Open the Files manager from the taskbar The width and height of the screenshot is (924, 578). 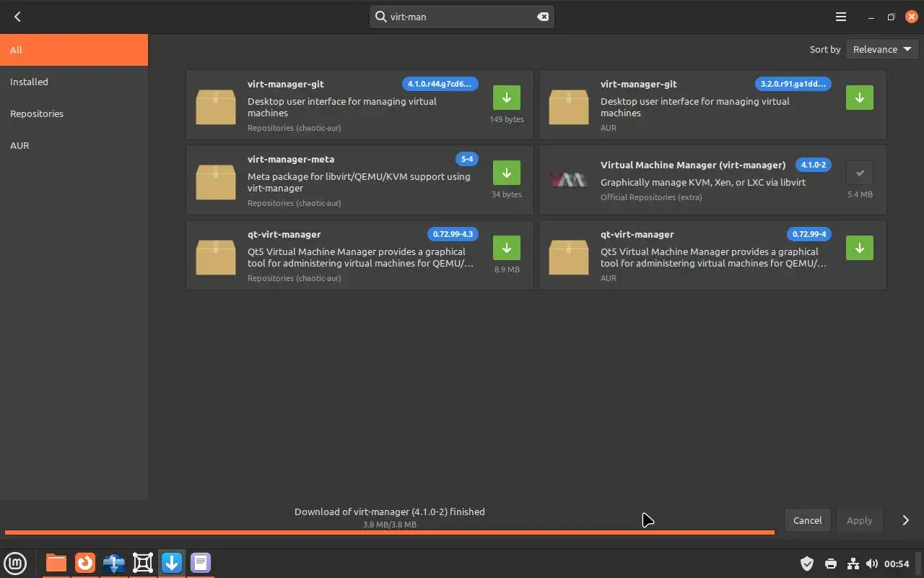(56, 563)
